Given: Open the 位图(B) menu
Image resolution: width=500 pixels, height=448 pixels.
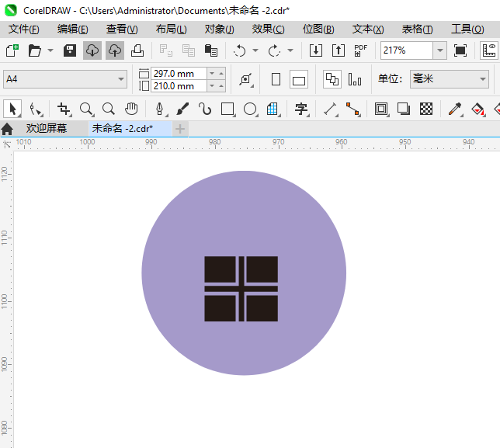Looking at the screenshot, I should 318,30.
